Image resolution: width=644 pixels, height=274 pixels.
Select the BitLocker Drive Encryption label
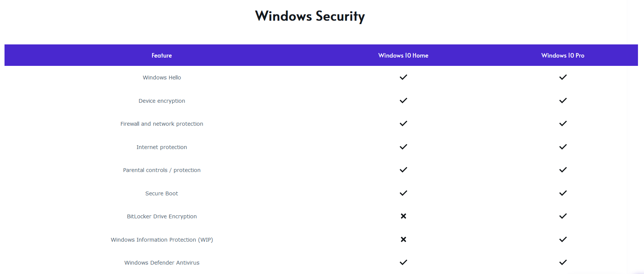(162, 216)
